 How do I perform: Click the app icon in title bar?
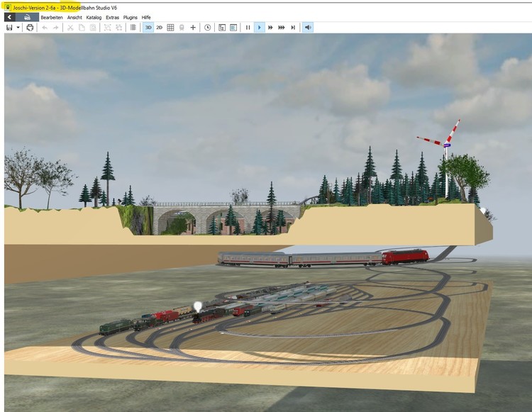8,8
